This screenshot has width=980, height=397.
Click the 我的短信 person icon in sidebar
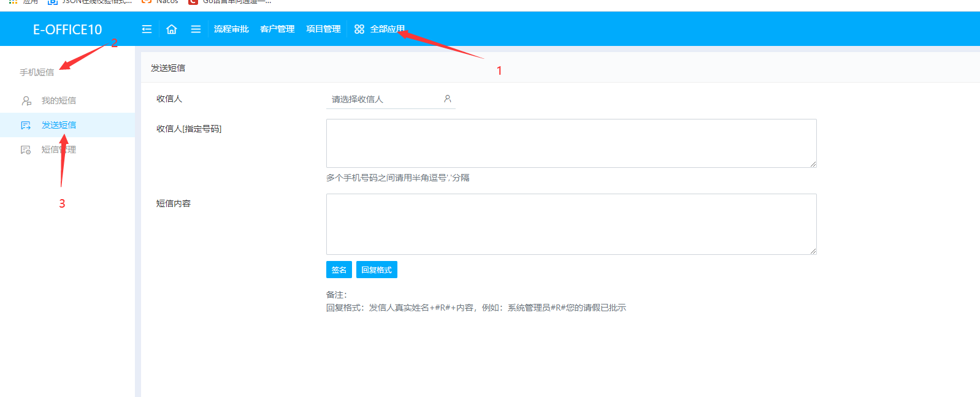pos(26,100)
